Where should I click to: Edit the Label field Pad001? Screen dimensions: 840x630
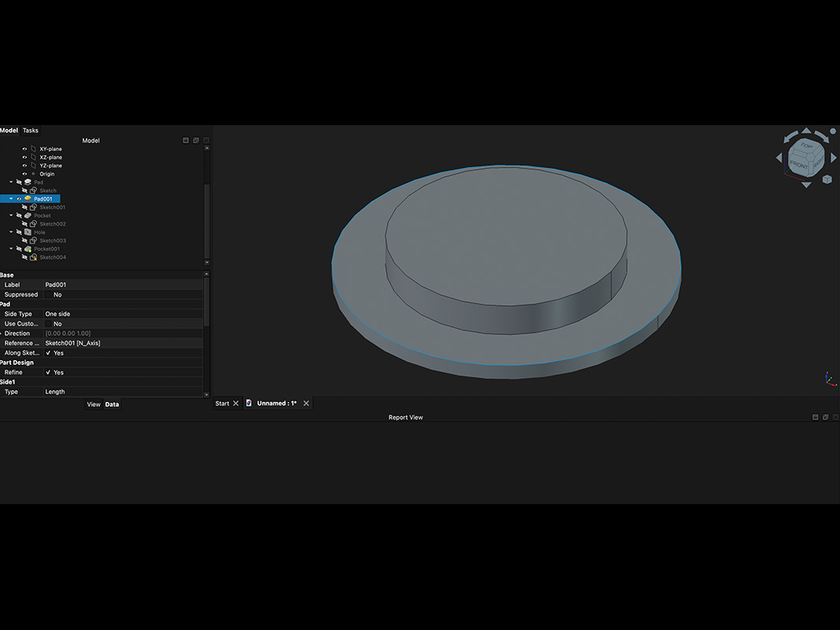(x=123, y=285)
